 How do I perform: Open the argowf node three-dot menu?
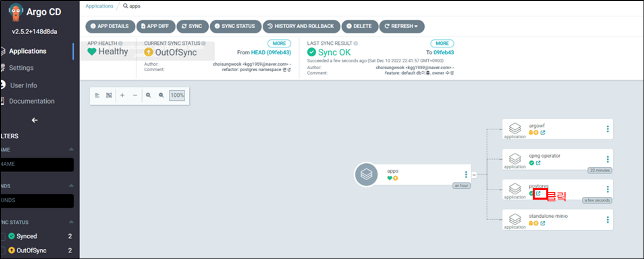click(608, 129)
